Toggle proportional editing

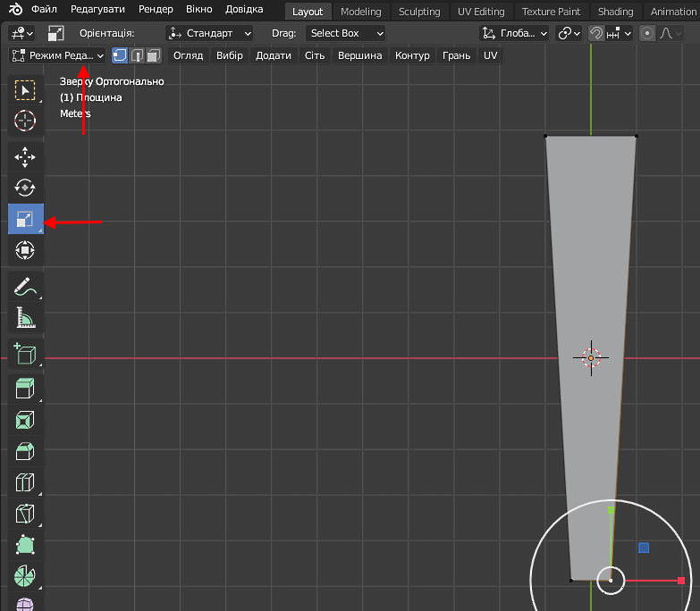[647, 33]
